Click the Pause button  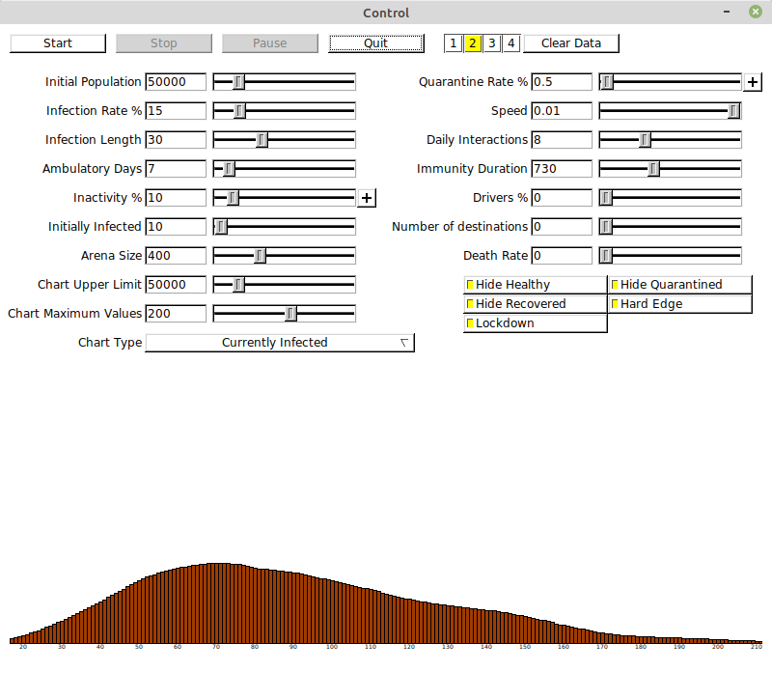click(x=270, y=43)
